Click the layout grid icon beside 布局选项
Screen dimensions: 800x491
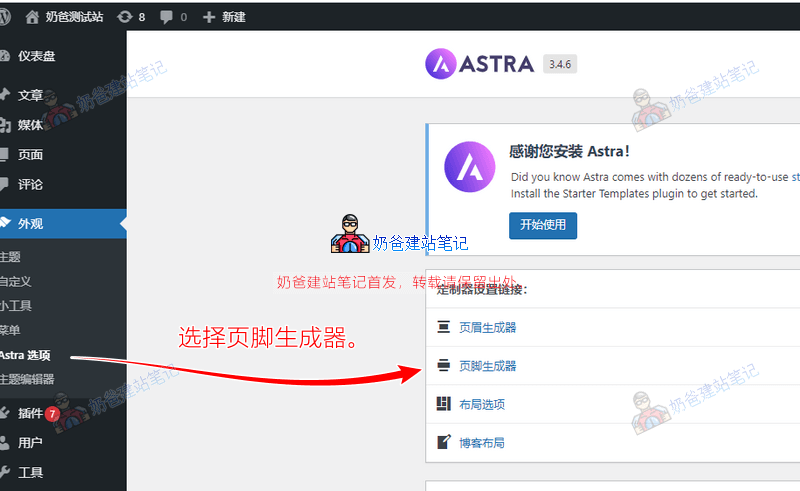pyautogui.click(x=443, y=403)
